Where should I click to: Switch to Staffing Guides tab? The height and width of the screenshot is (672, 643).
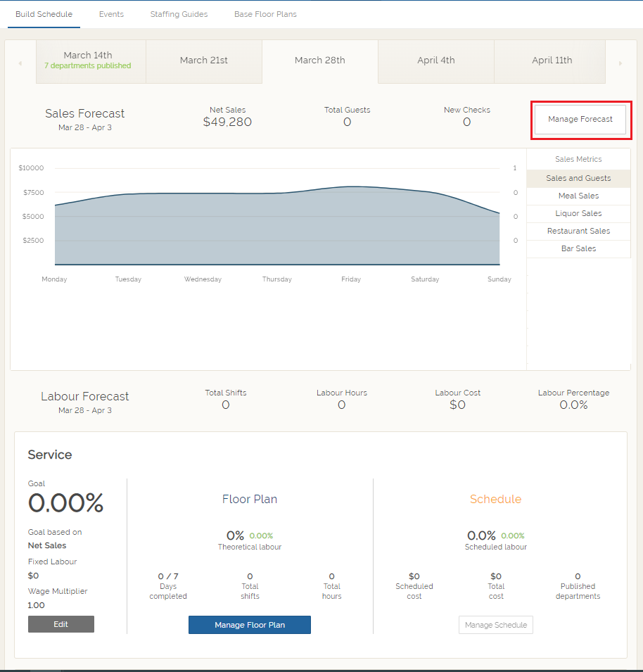coord(179,14)
